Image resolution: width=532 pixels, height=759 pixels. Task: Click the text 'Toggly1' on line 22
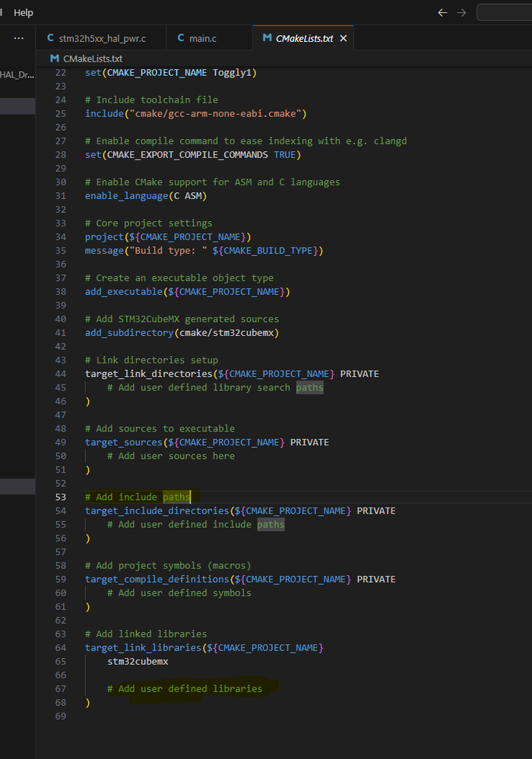coord(232,73)
